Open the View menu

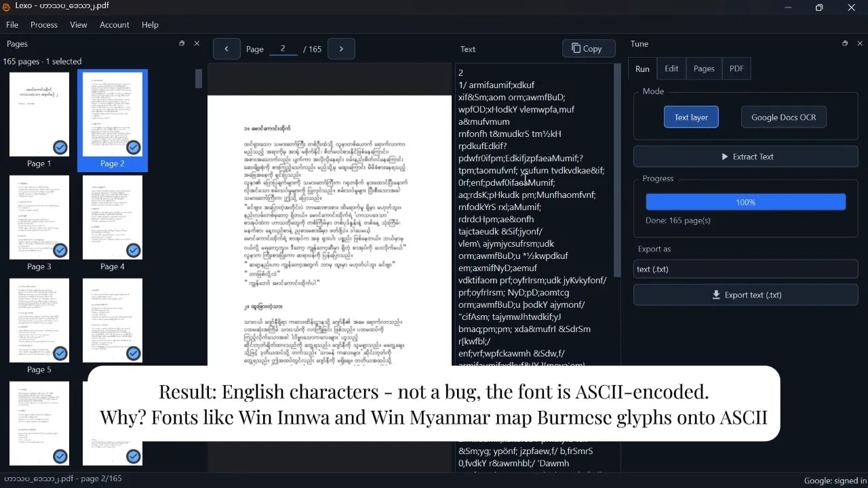[x=79, y=25]
